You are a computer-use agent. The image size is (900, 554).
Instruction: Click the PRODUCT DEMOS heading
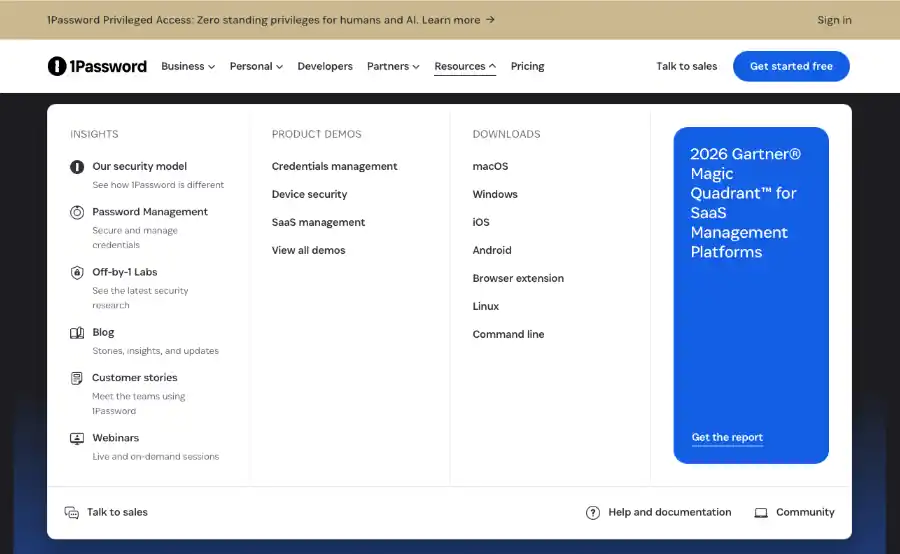click(317, 134)
